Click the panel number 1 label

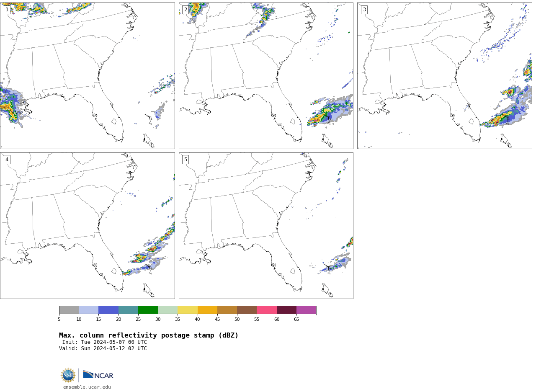pos(7,10)
